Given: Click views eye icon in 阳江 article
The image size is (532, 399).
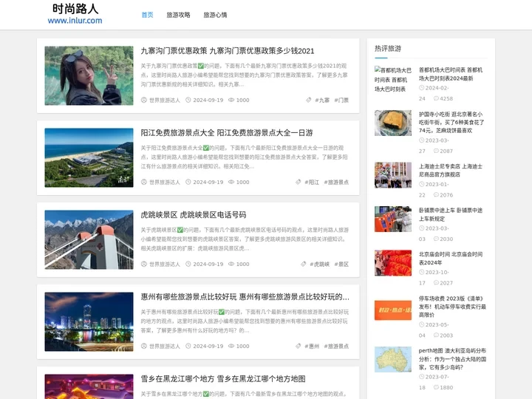Looking at the screenshot, I should pos(231,183).
